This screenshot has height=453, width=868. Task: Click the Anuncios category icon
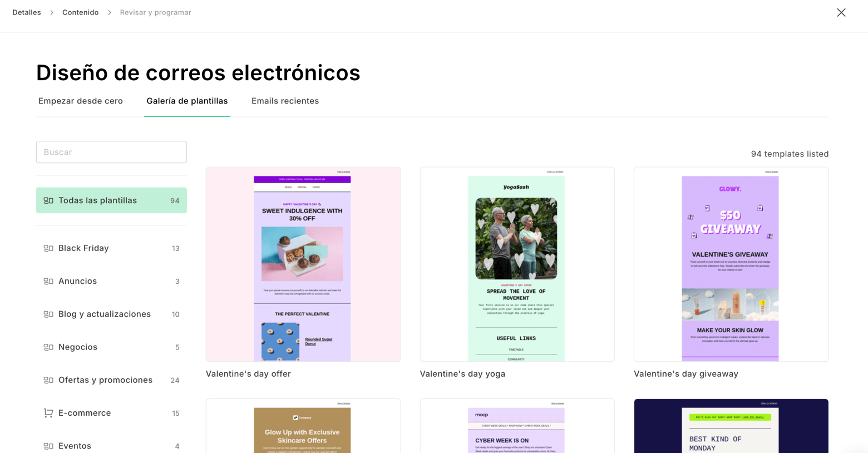click(48, 281)
